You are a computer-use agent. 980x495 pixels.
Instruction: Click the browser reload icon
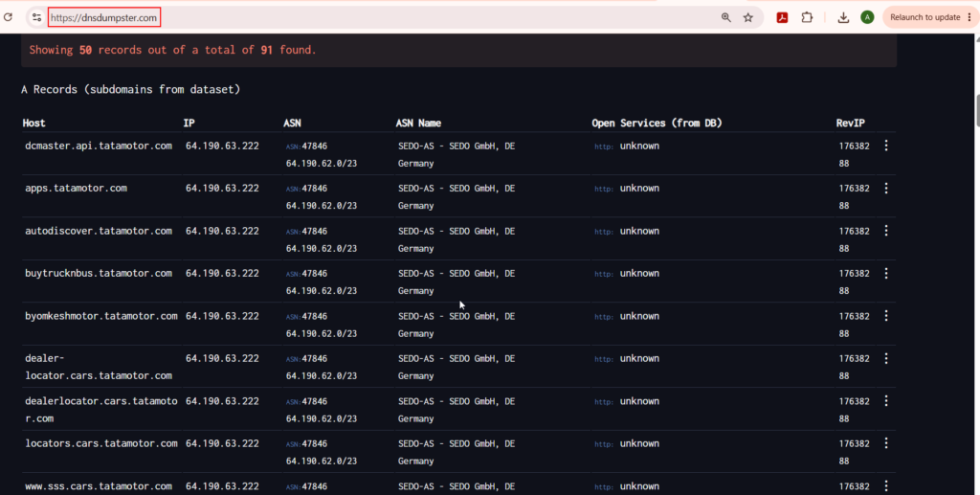8,17
